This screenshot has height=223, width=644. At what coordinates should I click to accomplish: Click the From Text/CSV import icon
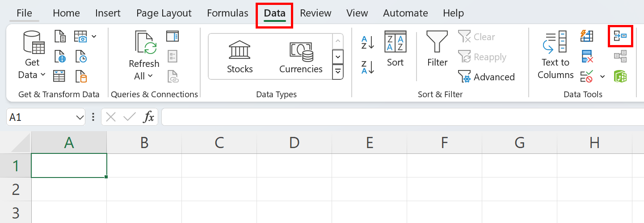[60, 37]
